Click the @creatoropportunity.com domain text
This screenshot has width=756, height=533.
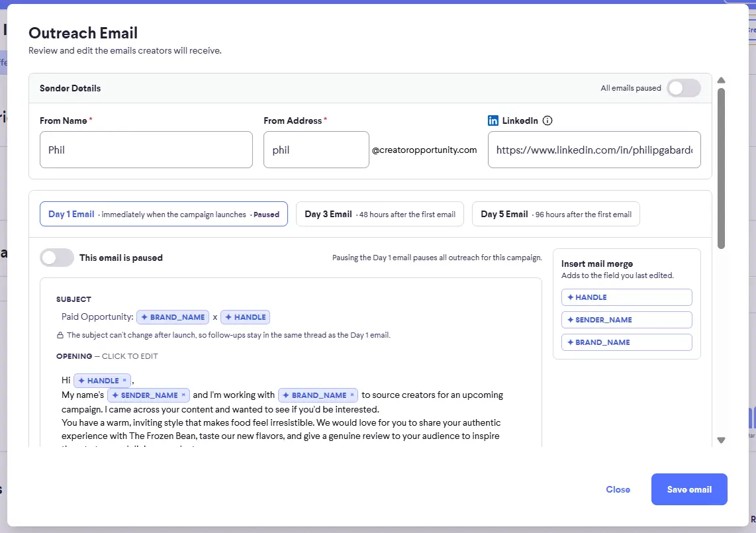[x=424, y=150]
